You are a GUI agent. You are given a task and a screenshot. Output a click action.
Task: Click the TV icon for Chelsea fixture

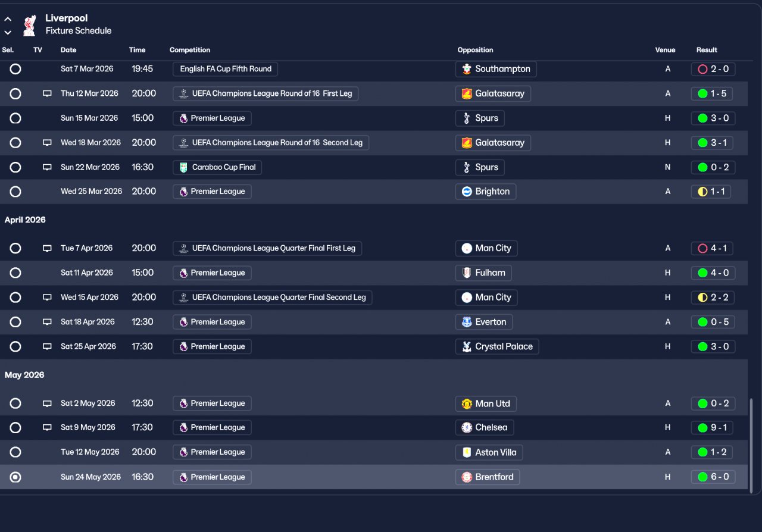[x=47, y=427]
